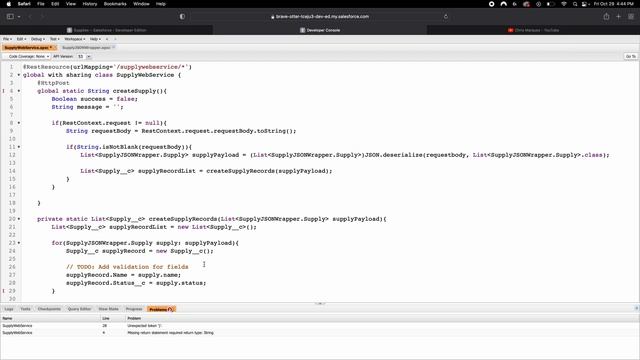Open the Checkpoints panel tab
Screen dimensions: 640x360
(49, 309)
